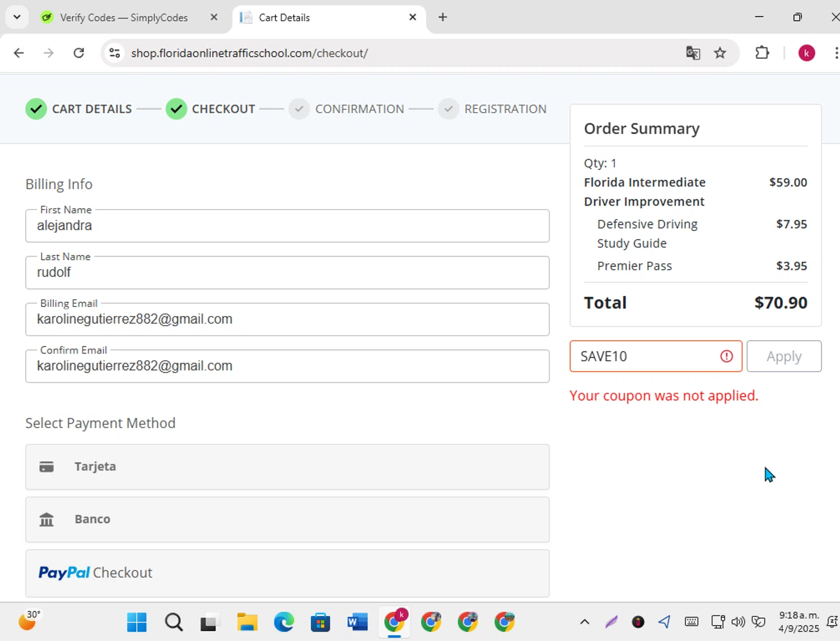Click the browser forward arrow

pos(49,53)
